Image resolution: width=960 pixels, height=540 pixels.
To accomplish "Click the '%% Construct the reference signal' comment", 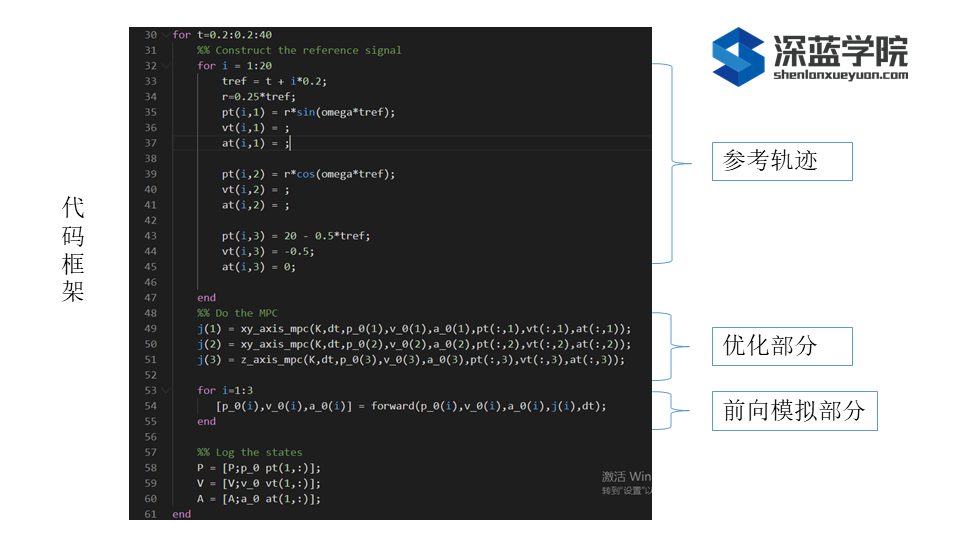I will [299, 50].
